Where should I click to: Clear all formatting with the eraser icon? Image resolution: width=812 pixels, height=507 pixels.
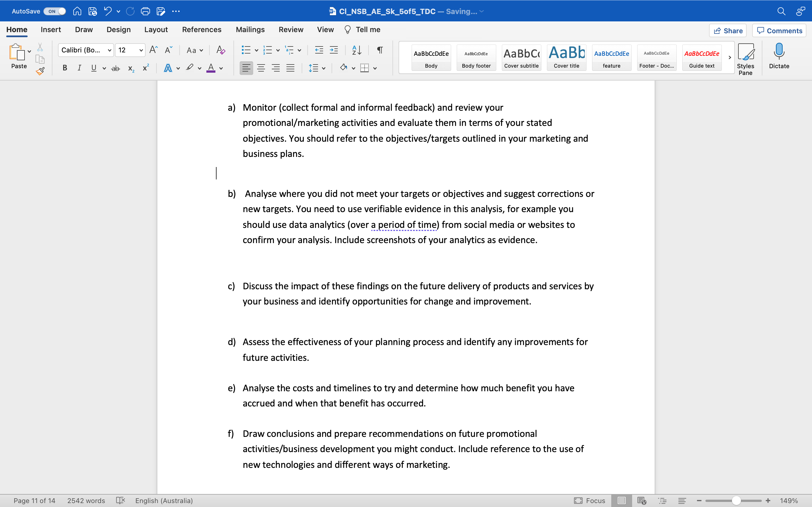(220, 50)
